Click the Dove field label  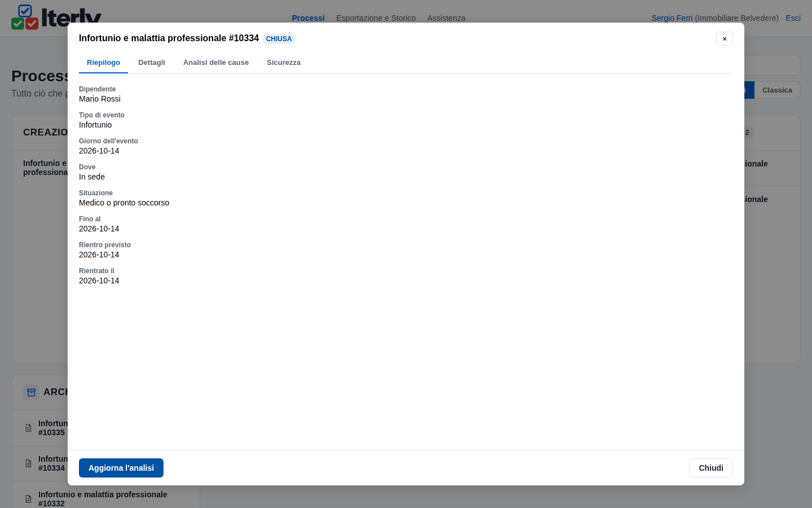click(87, 167)
